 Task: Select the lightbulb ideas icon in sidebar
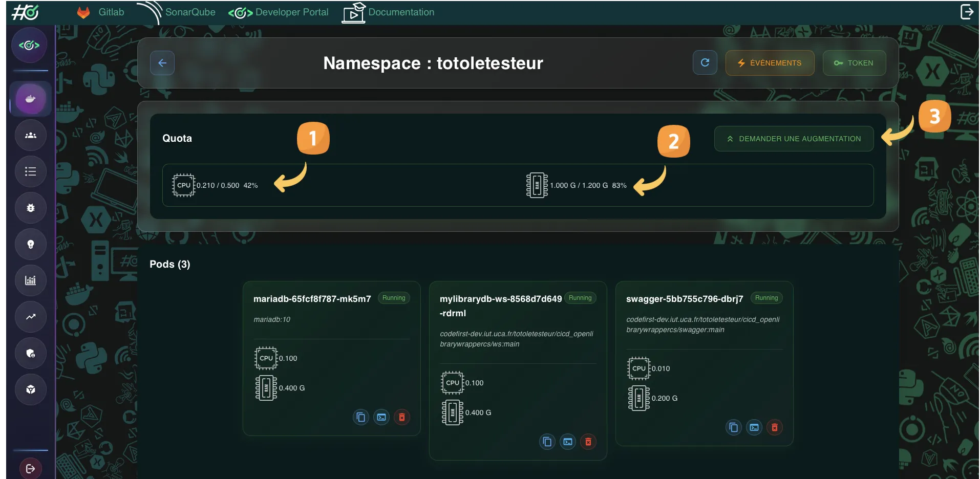(30, 244)
